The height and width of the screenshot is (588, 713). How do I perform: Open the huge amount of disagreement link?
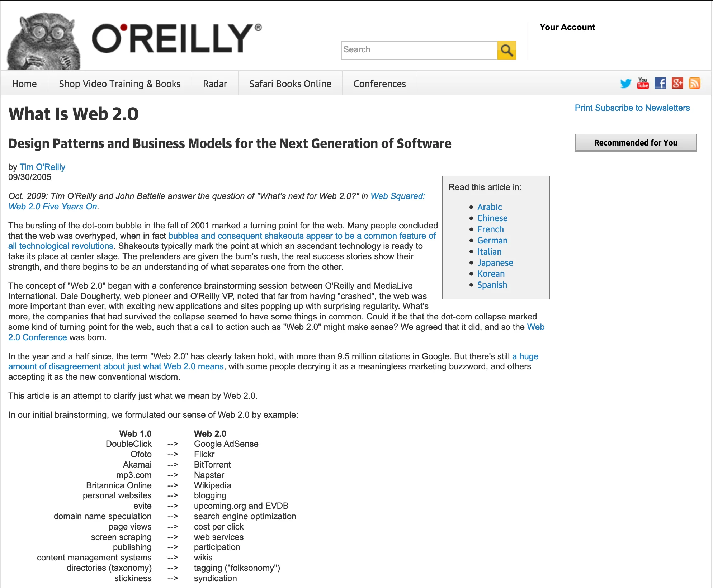[x=116, y=366]
